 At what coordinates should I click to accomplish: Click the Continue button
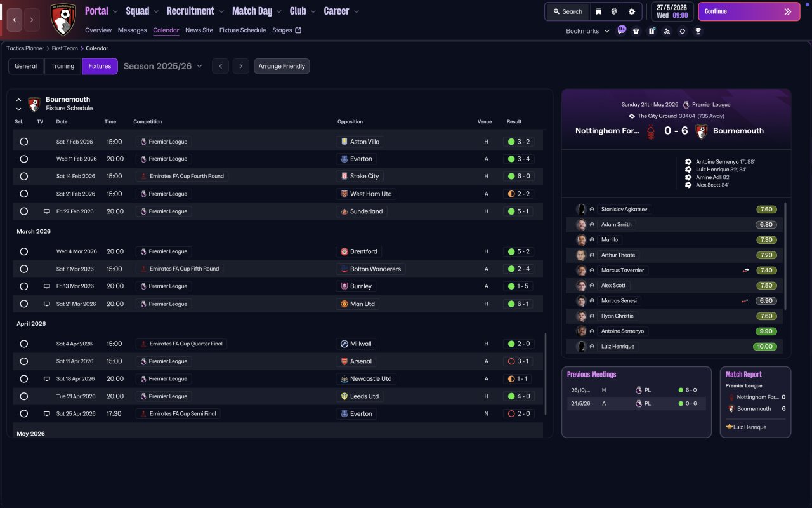[749, 11]
